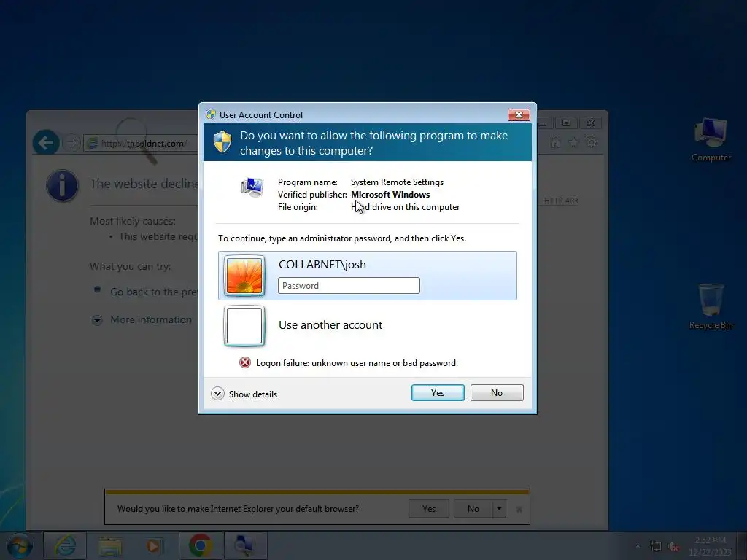Click the page icon in the IE address bar
Screen dimensions: 747x560
click(x=93, y=144)
